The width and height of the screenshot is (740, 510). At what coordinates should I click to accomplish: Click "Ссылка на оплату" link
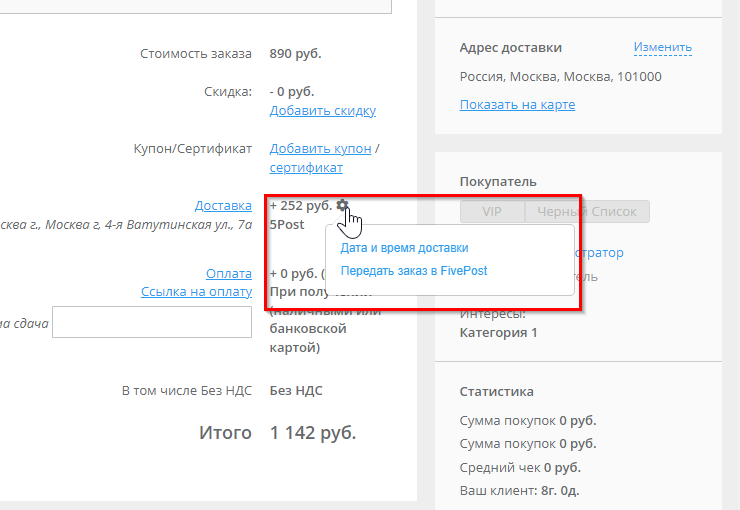click(196, 291)
